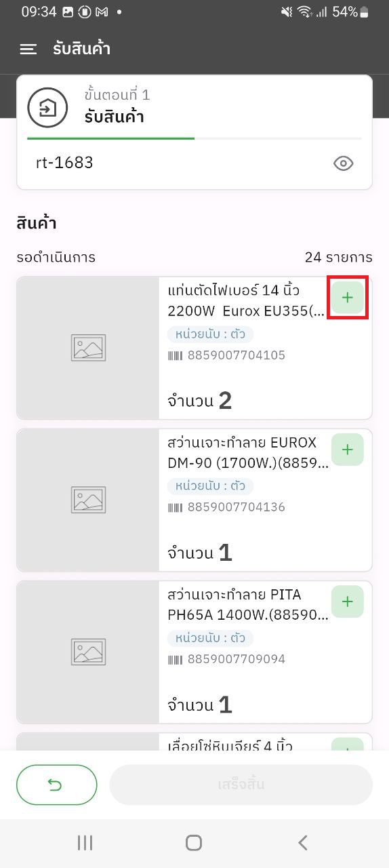Tap the Android recent apps button
This screenshot has height=868, width=389.
[x=85, y=843]
